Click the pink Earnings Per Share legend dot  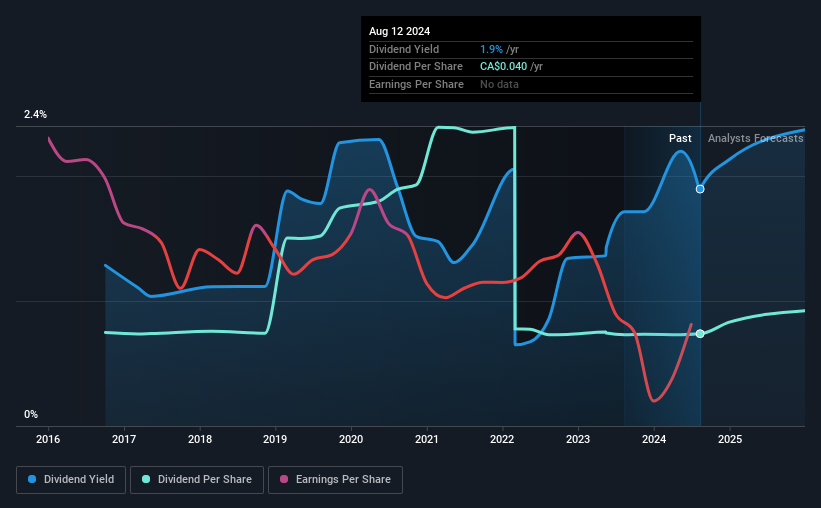point(284,479)
